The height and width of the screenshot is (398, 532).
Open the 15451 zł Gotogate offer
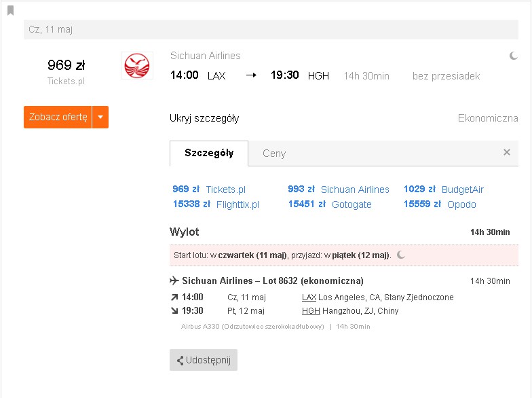(330, 204)
